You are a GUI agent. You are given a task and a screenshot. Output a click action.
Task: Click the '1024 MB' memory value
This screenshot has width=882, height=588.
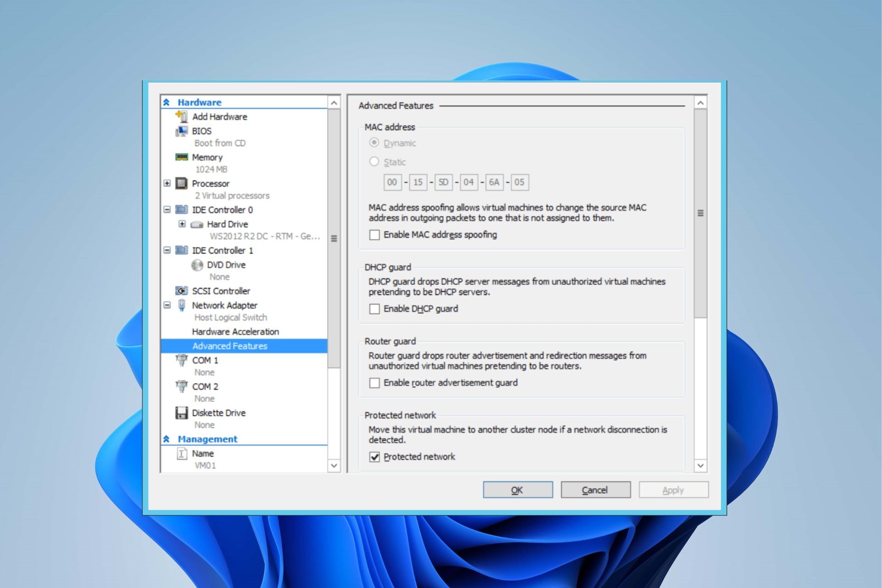[x=211, y=169]
